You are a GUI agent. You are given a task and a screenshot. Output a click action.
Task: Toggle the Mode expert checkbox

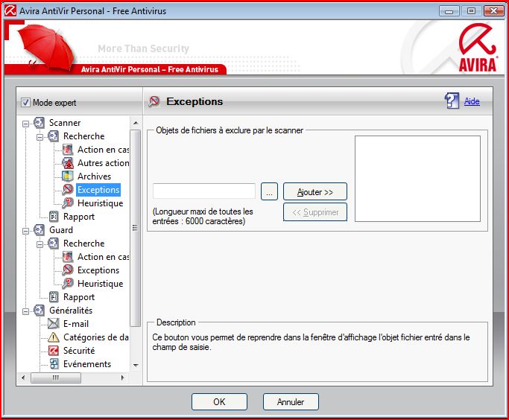25,103
